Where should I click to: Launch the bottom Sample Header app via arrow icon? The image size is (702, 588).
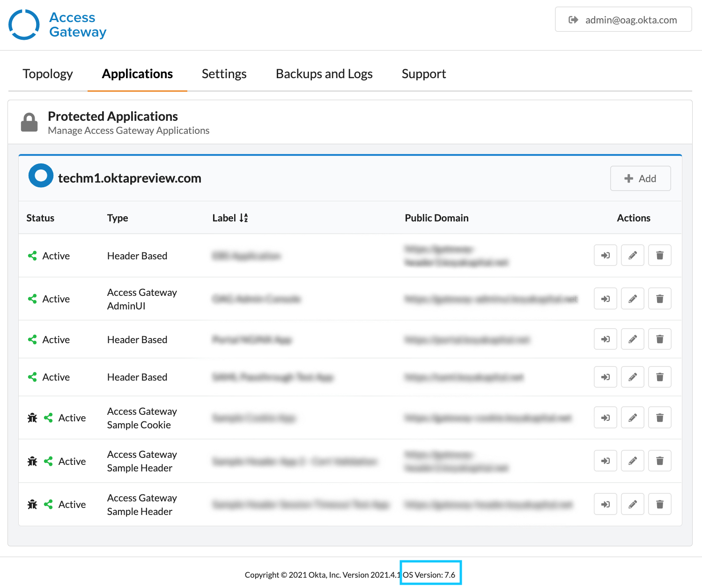click(x=605, y=504)
